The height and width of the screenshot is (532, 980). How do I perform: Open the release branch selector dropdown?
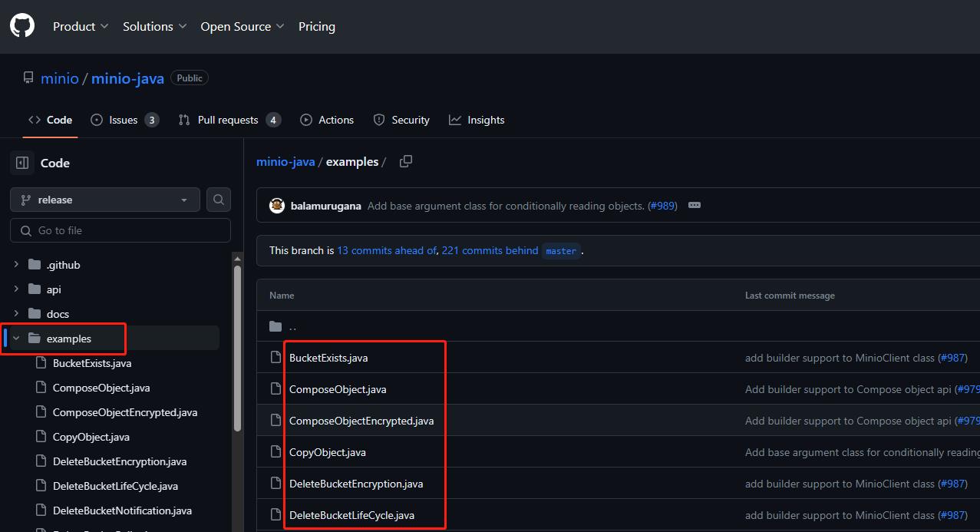pyautogui.click(x=105, y=200)
